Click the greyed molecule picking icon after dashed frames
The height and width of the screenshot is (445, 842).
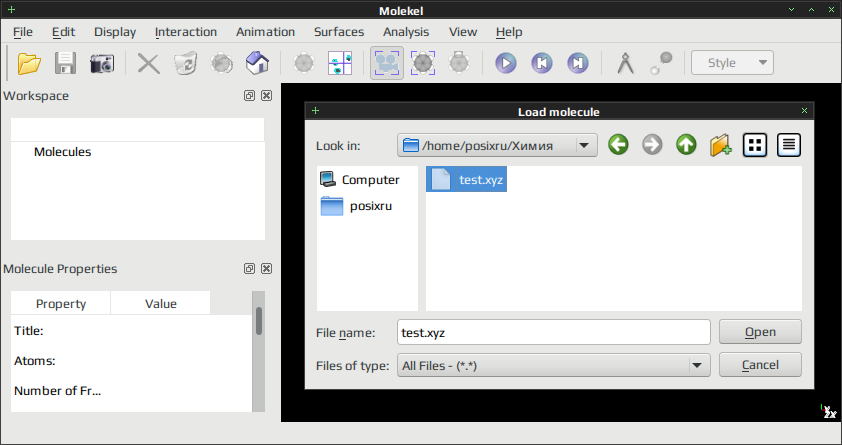click(459, 63)
